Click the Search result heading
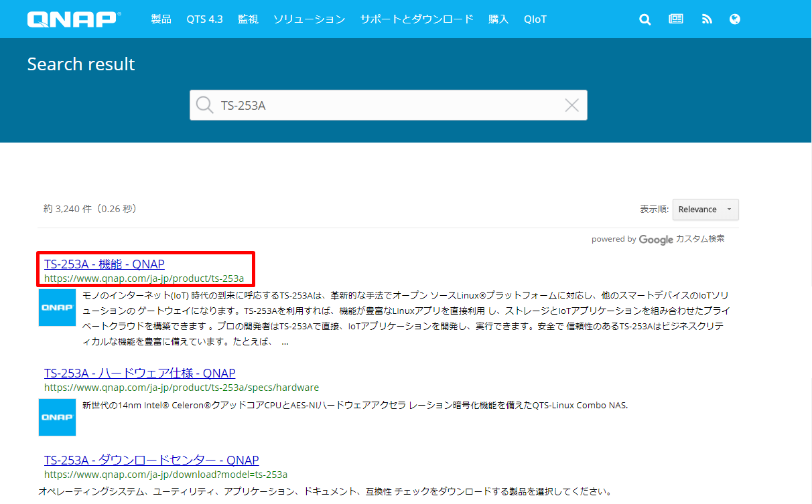 click(81, 64)
